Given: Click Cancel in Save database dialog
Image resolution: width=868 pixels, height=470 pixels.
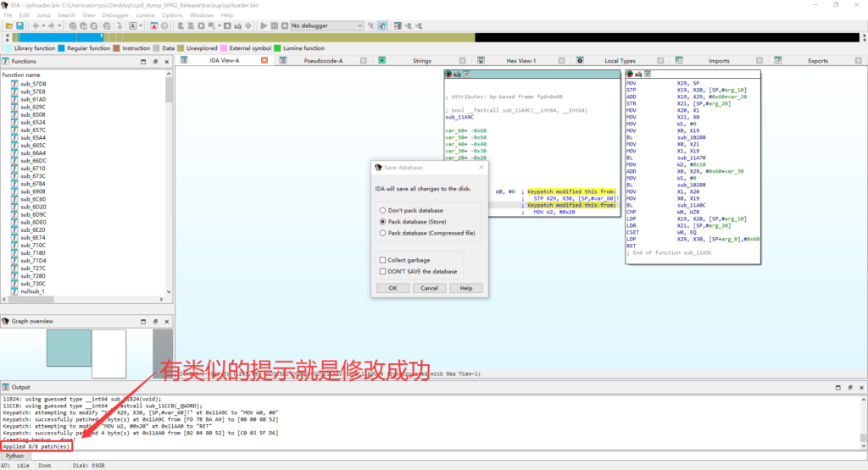Looking at the screenshot, I should tap(429, 288).
